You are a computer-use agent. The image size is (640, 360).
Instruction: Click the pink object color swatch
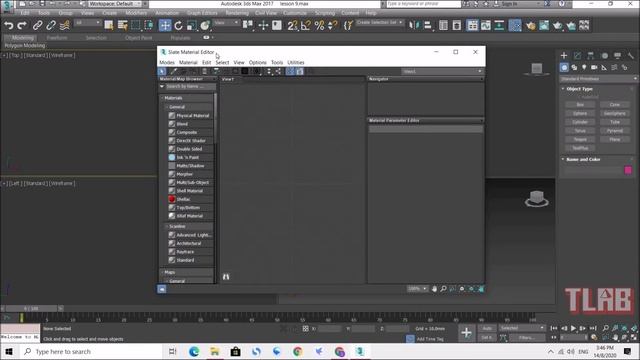click(x=628, y=170)
